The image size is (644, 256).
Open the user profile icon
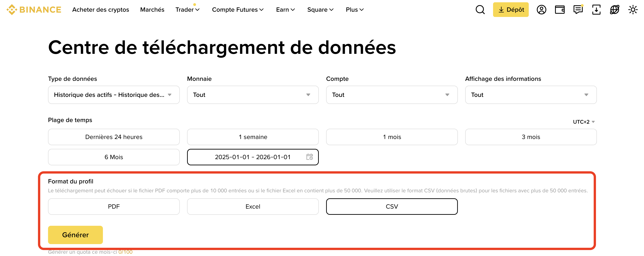coord(541,10)
